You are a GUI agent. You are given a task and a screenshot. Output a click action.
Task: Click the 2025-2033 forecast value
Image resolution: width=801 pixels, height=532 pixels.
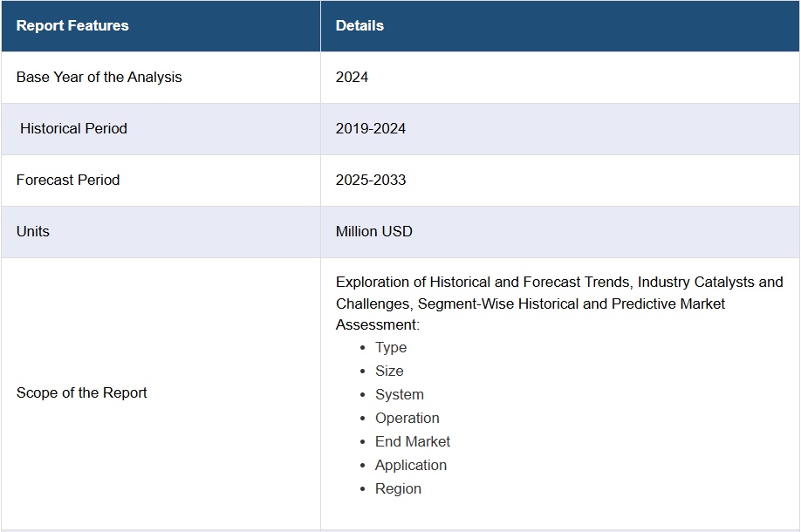pyautogui.click(x=370, y=181)
